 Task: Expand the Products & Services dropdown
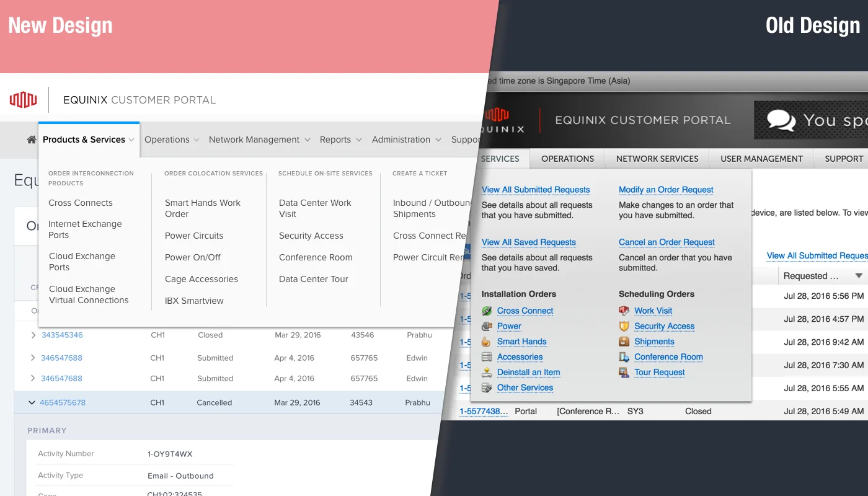[89, 140]
